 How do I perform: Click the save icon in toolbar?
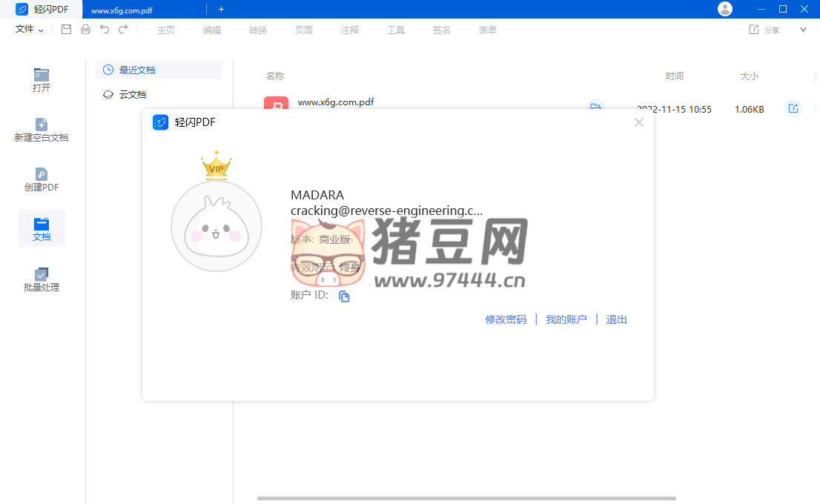[66, 30]
